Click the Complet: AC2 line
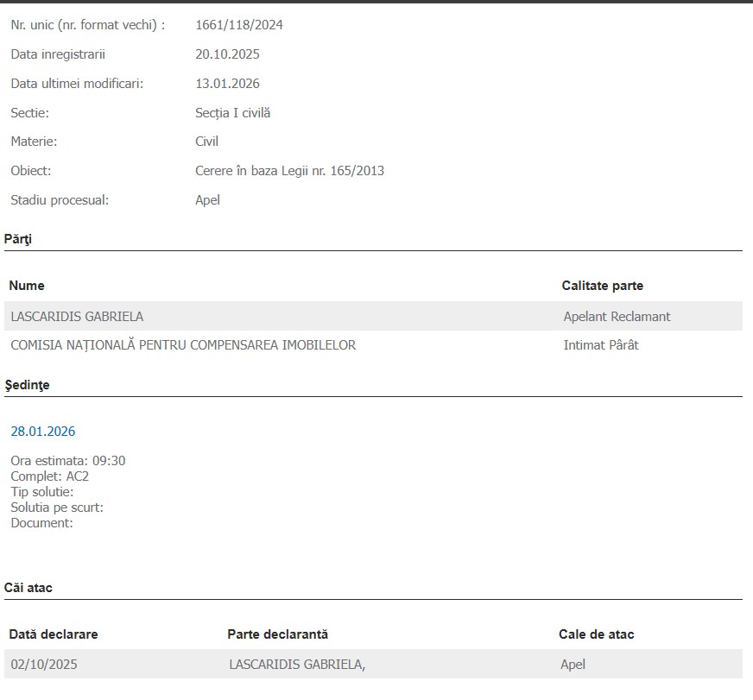753x700 pixels. [50, 476]
